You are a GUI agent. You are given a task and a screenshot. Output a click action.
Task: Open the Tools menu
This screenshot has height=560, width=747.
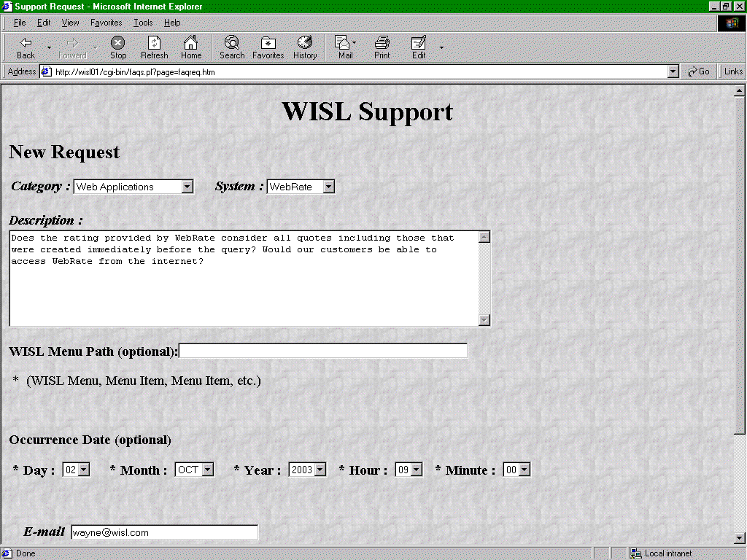142,23
